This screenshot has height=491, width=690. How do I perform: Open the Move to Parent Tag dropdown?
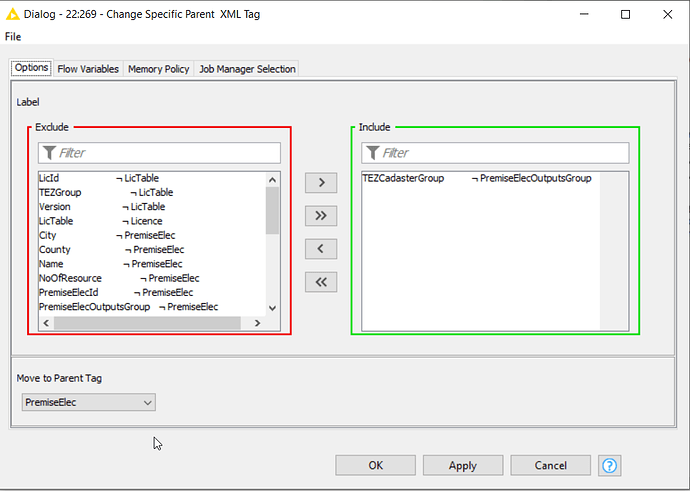[x=88, y=402]
